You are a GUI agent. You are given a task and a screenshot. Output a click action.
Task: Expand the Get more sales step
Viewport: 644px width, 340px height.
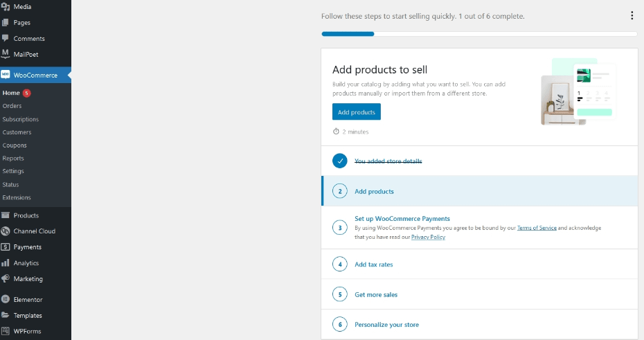[x=376, y=295]
